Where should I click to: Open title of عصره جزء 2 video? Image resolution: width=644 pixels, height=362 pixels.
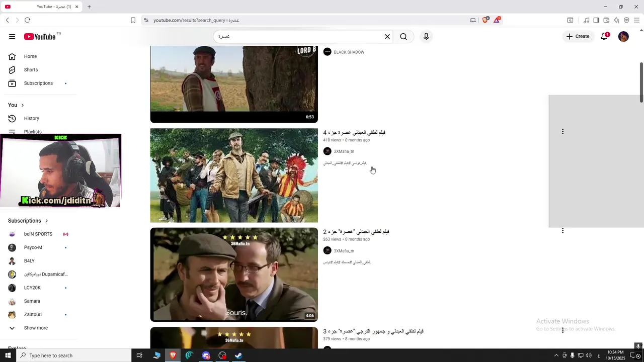pos(356,232)
